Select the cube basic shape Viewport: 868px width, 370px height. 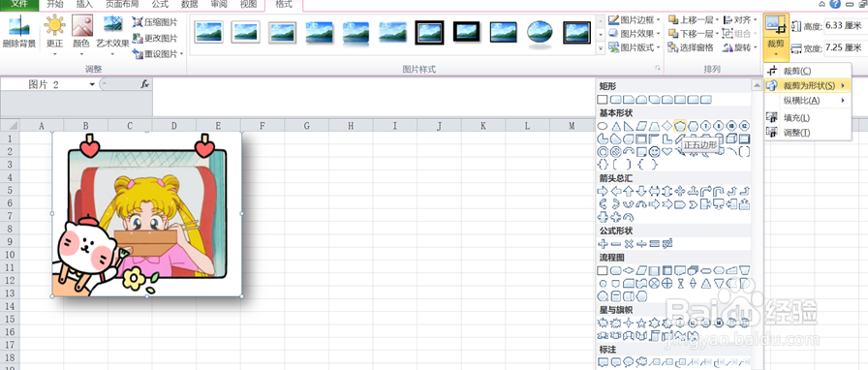coord(731,139)
